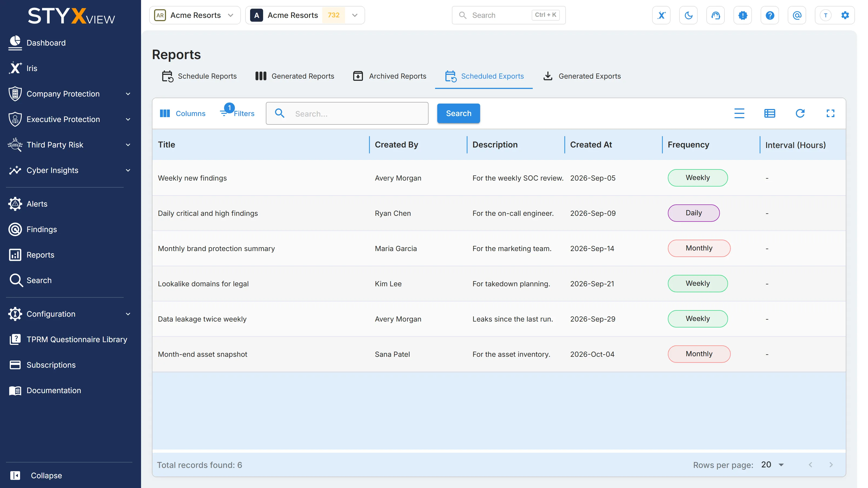Sort by Frequency column header

pyautogui.click(x=688, y=145)
